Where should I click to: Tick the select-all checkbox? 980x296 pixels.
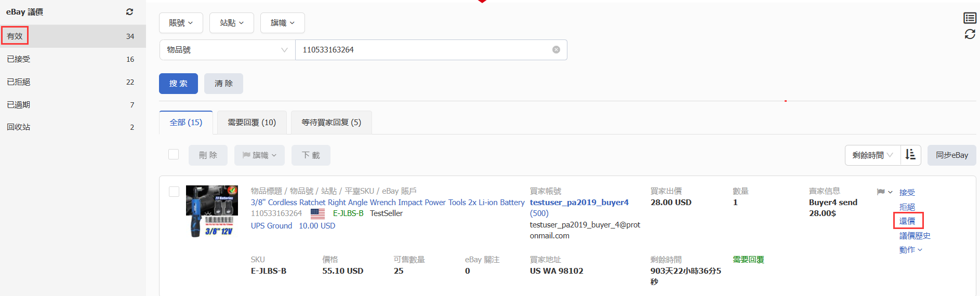(x=174, y=154)
